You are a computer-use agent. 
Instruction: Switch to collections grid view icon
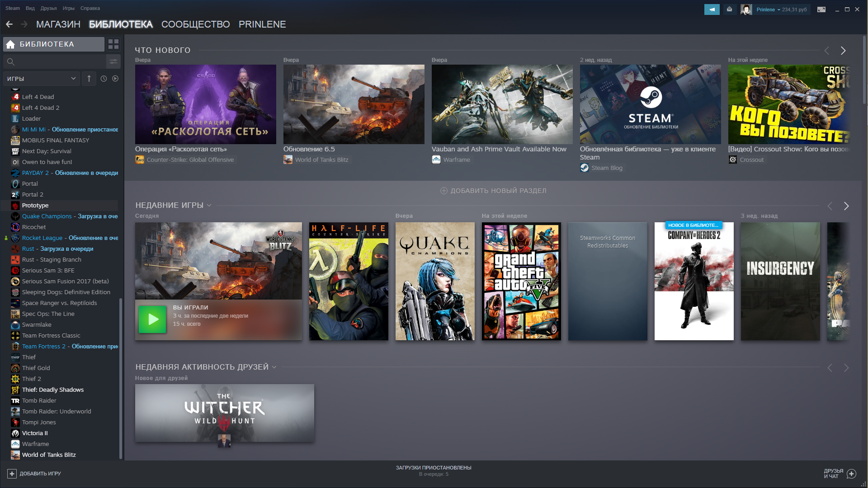[113, 44]
